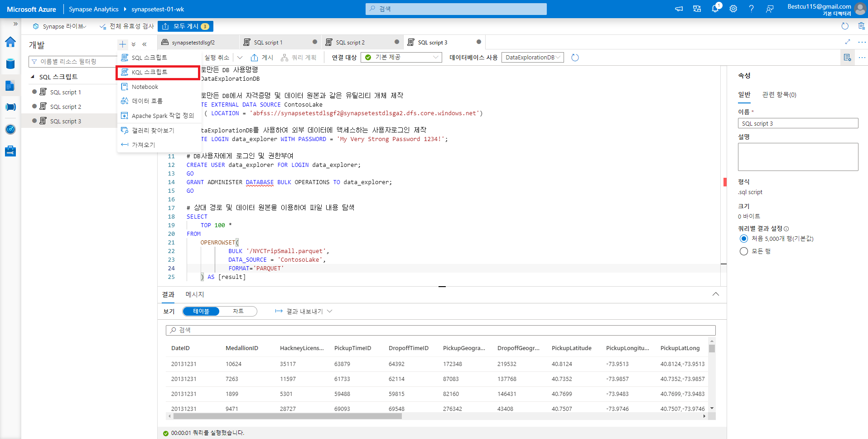Click the horizontal scrollbar of results table
Screen dimensions: 868x439
click(288, 416)
